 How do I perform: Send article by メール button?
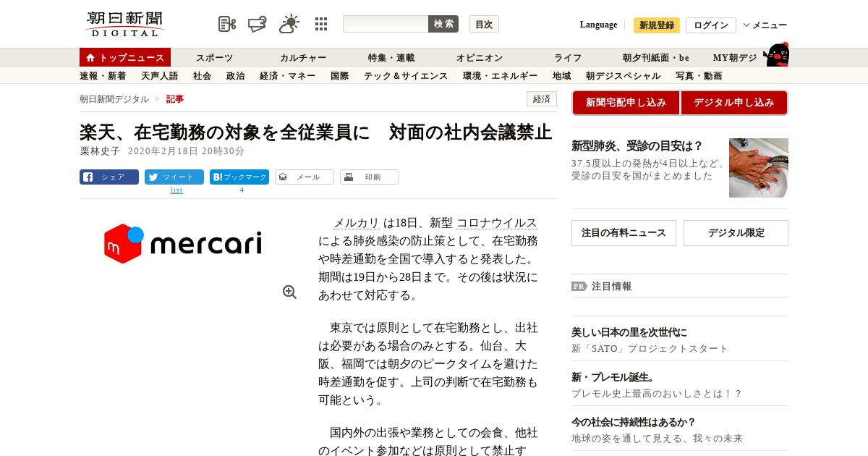(305, 177)
